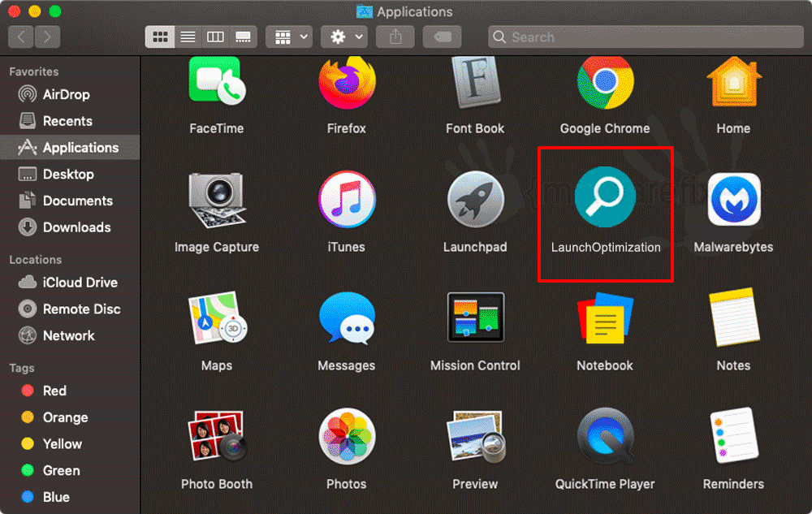Click the Share toolbar button
This screenshot has width=812, height=514.
click(x=395, y=37)
